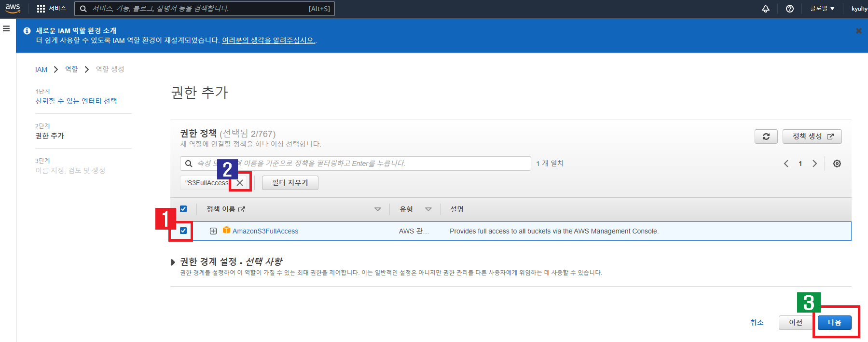
Task: Open the Global region dropdown
Action: click(822, 9)
